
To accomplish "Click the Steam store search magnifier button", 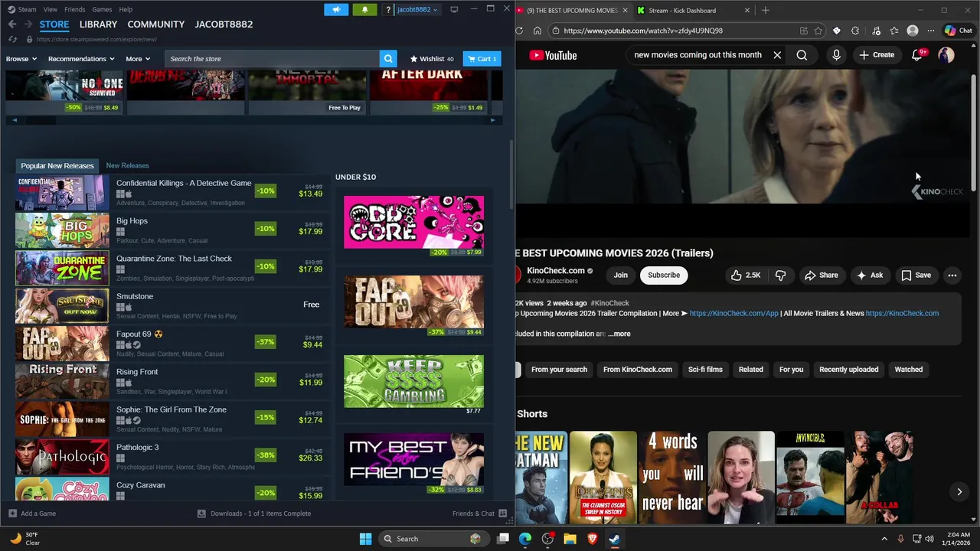I will [388, 59].
